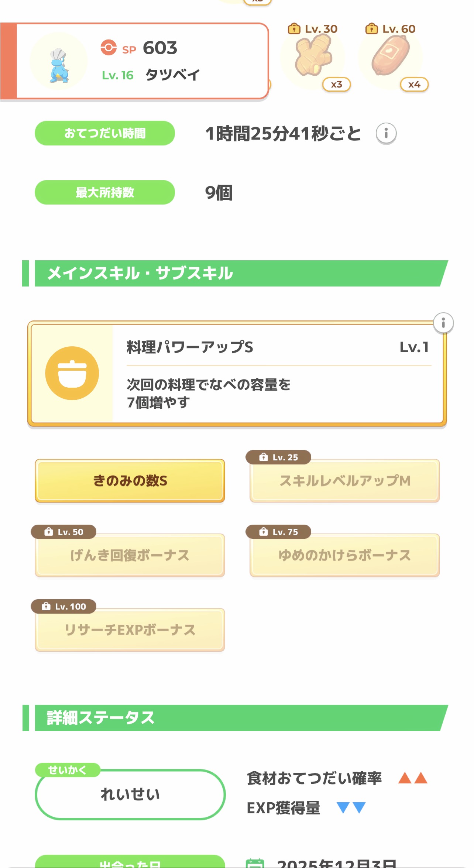This screenshot has width=474, height=868.
Task: Select the きのみの数S subskill
Action: pos(130,481)
